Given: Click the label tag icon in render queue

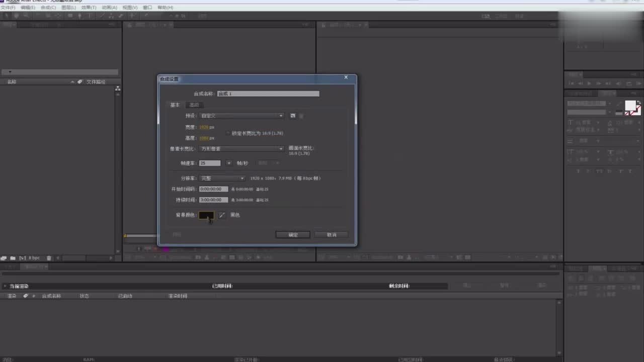Looking at the screenshot, I should coord(26,296).
